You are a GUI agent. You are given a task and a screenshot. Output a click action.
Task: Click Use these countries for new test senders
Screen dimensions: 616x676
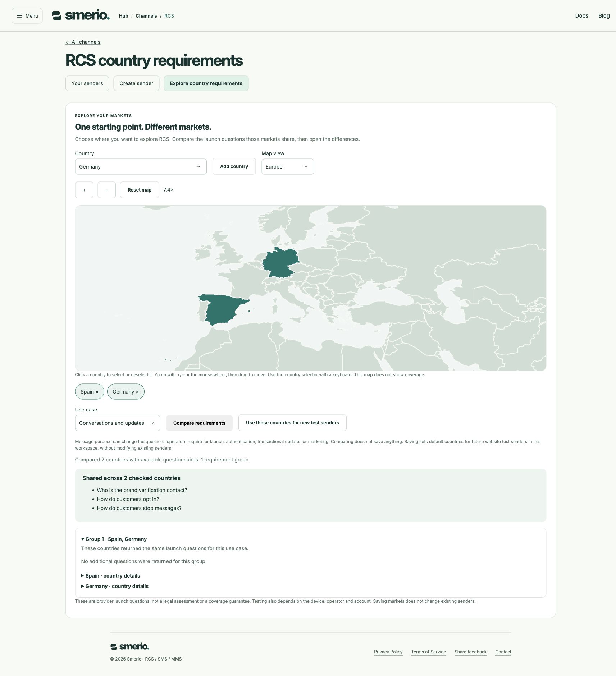(292, 423)
